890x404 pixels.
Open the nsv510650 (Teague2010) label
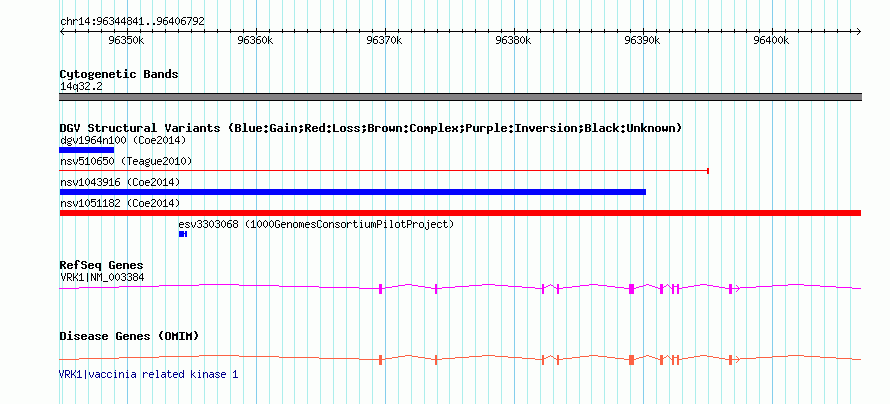tap(126, 161)
